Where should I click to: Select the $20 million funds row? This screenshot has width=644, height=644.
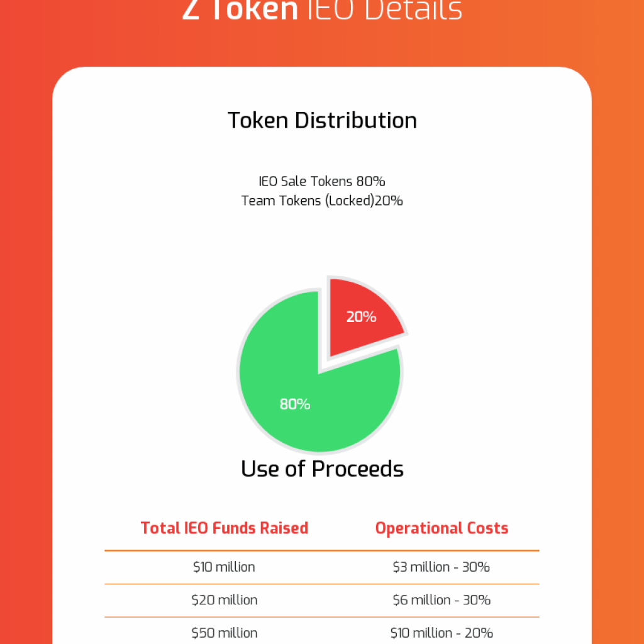[322, 600]
